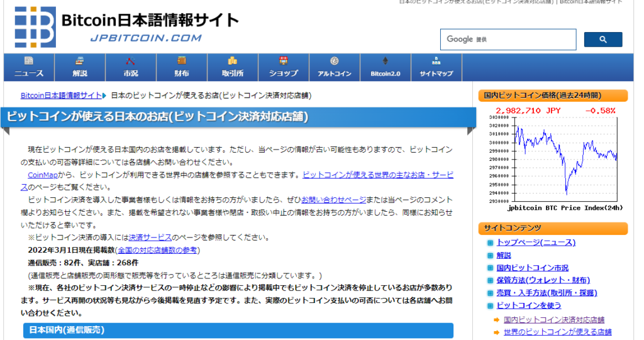
Task: Click the -0.58% change value
Action: (600, 111)
